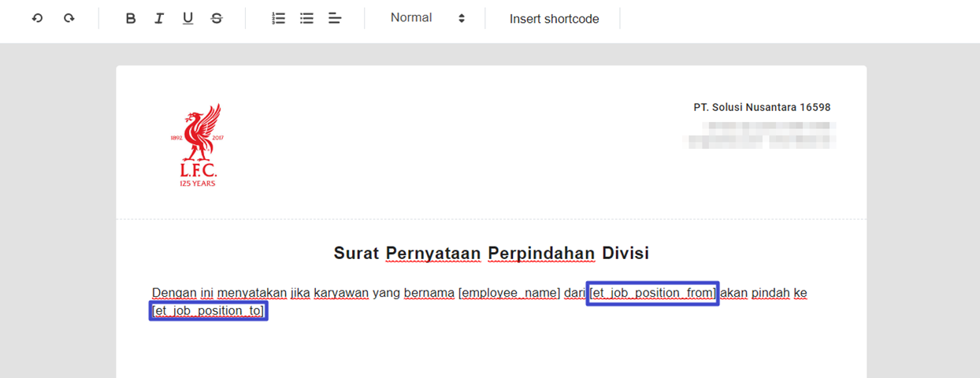
Task: Apply bulleted list formatting
Action: click(x=306, y=18)
